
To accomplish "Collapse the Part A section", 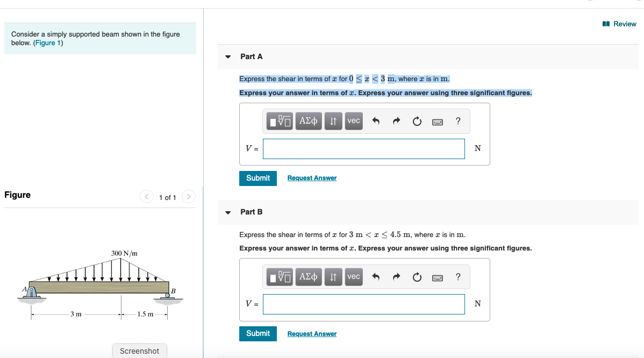I will [228, 56].
